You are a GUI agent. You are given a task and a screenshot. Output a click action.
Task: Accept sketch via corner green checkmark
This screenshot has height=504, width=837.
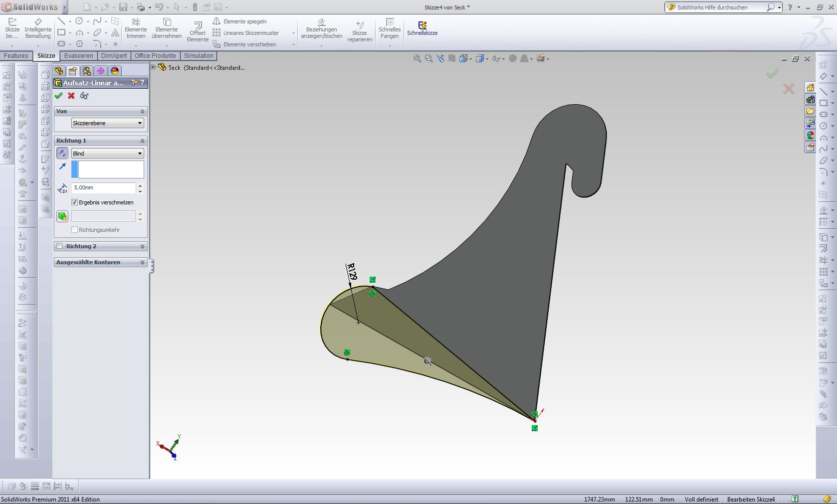point(772,74)
